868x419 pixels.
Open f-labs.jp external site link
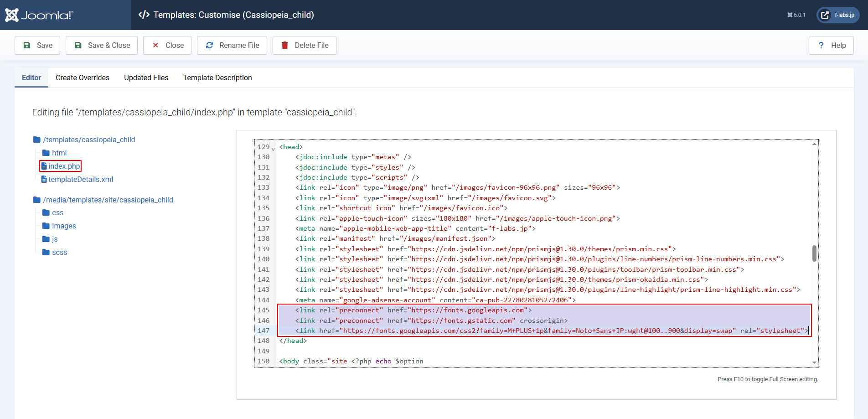click(838, 15)
